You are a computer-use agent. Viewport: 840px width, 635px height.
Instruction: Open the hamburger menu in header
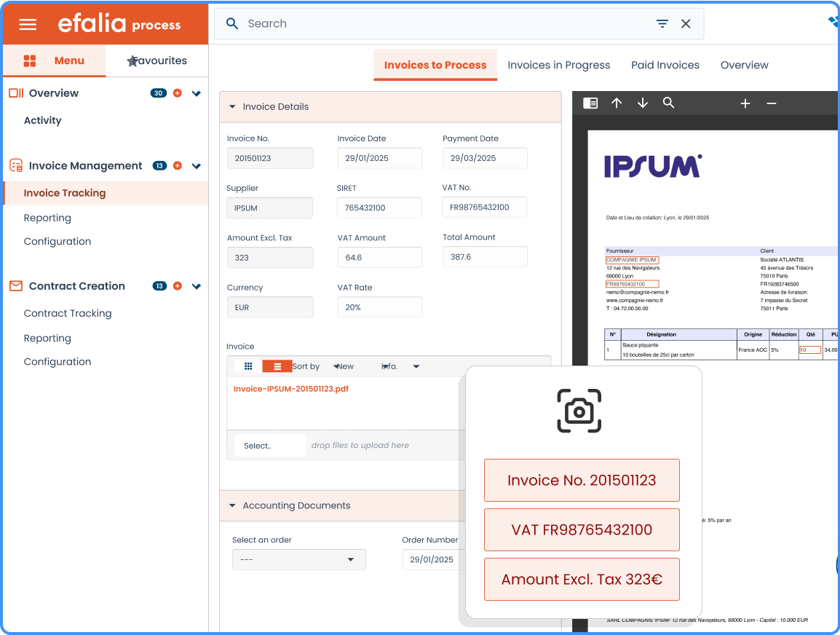click(x=28, y=24)
